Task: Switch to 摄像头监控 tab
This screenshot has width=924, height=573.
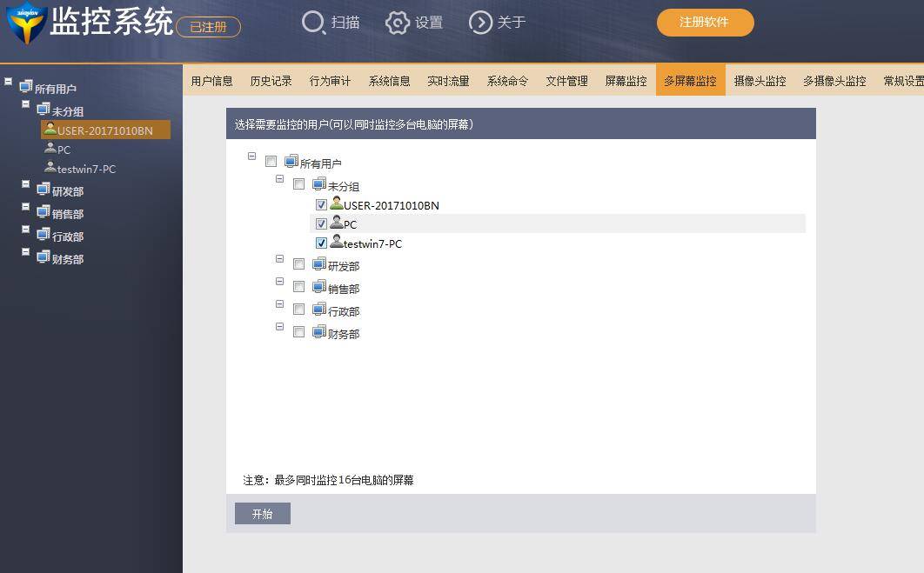Action: [760, 81]
